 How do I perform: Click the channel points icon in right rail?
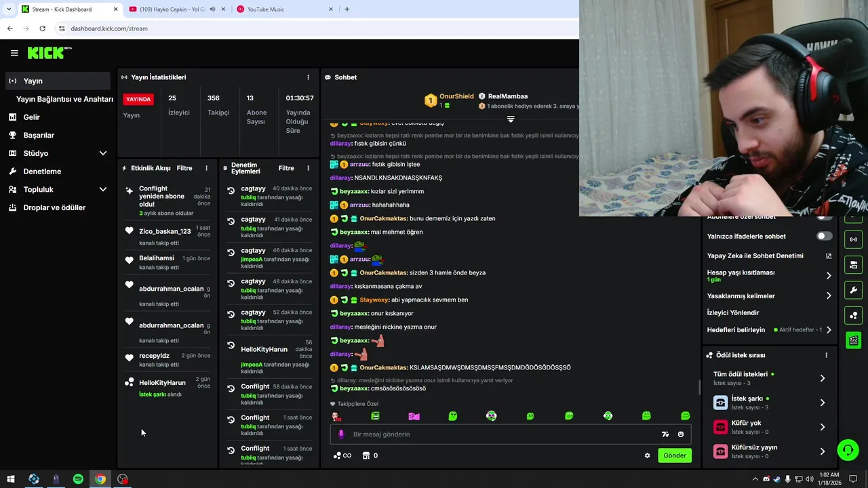pos(853,315)
